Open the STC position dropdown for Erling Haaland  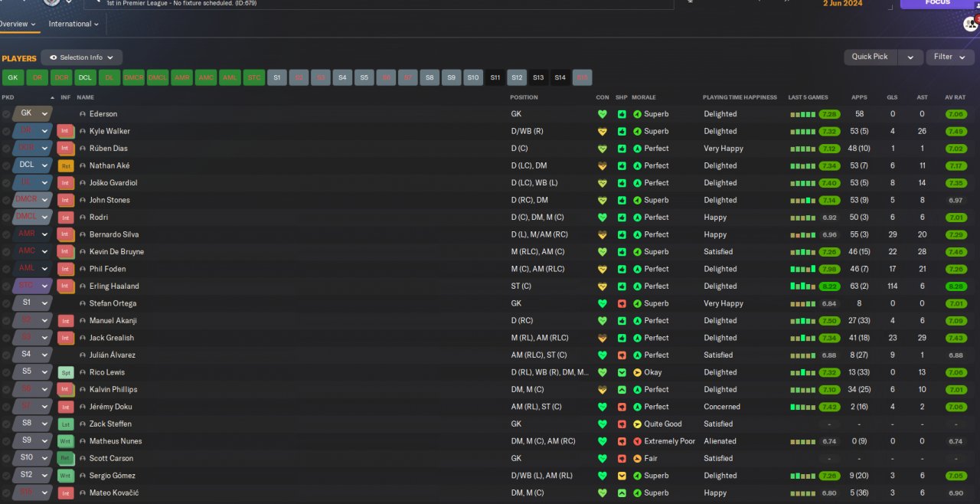[x=32, y=286]
